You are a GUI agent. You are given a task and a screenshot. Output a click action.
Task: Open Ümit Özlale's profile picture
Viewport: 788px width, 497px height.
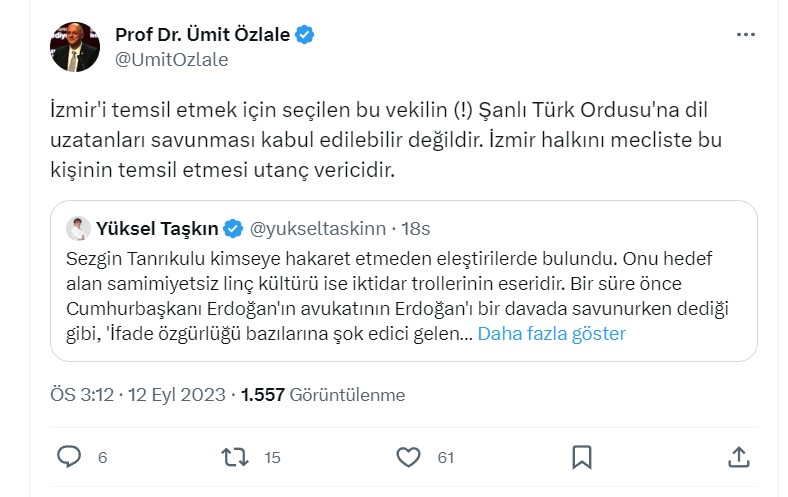coord(75,47)
